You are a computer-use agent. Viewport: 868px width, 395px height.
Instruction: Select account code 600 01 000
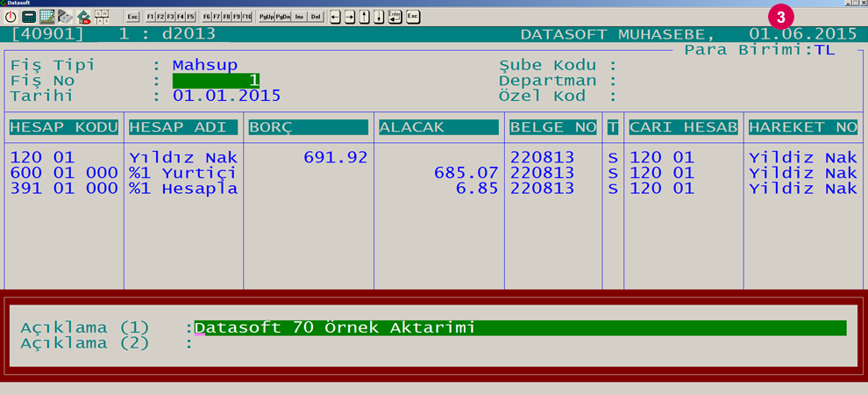64,174
